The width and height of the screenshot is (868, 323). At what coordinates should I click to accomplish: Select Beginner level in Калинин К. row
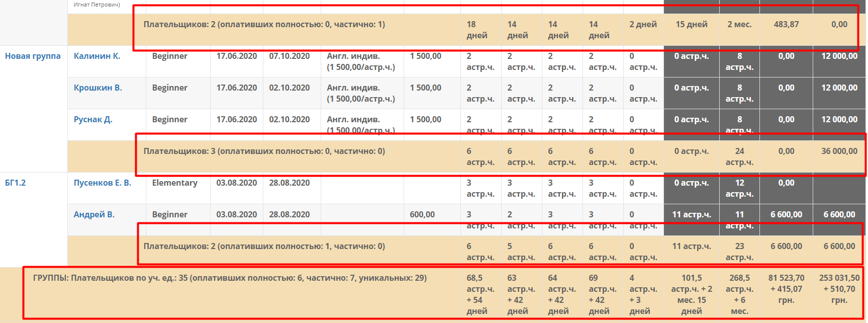[x=170, y=56]
